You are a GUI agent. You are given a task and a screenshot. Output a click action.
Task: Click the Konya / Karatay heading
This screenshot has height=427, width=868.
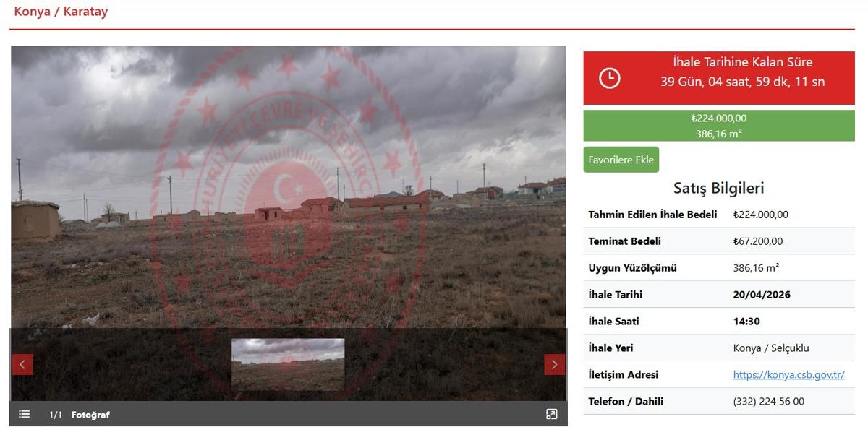point(61,12)
